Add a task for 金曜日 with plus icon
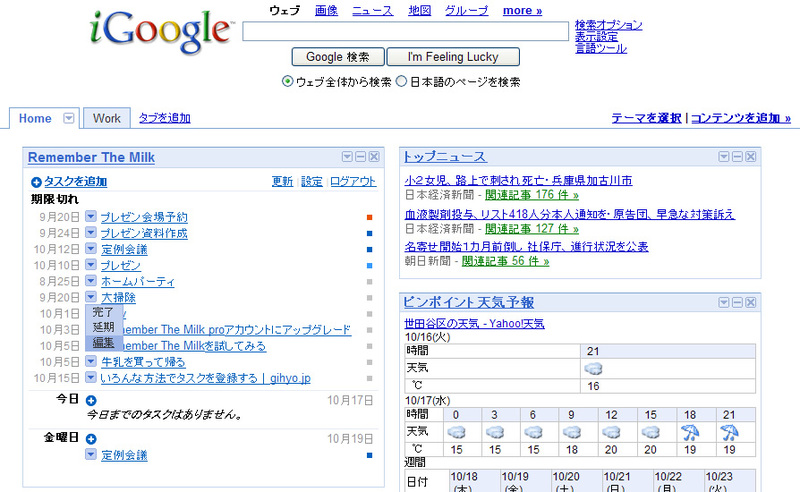The width and height of the screenshot is (800, 492). click(x=91, y=439)
